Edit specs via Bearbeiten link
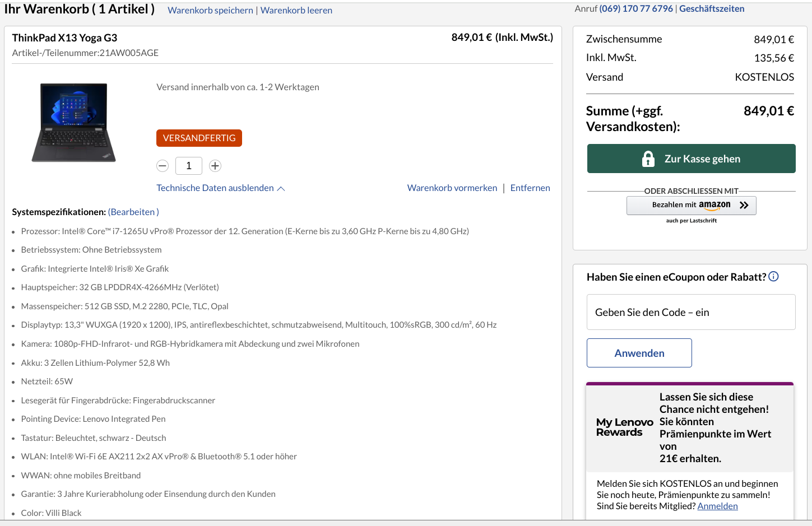 click(x=133, y=212)
